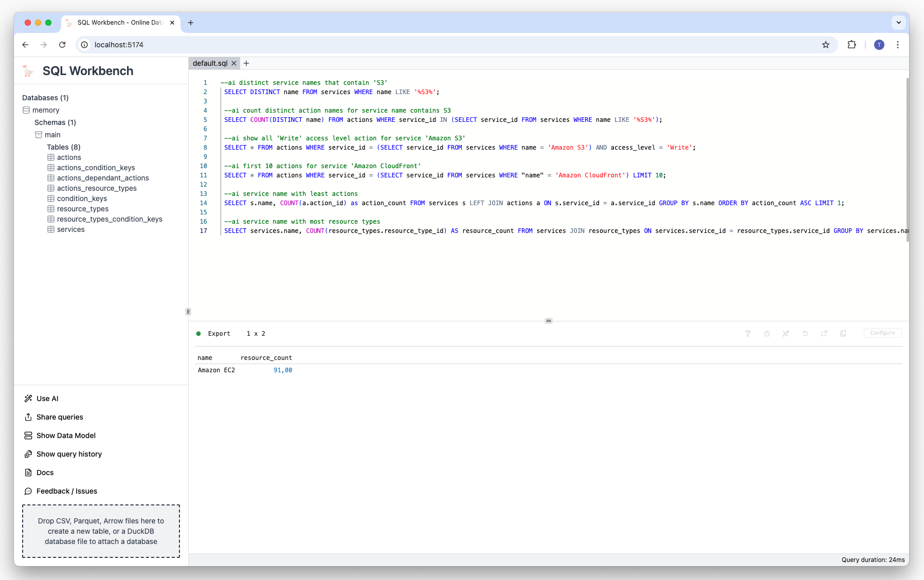Click the paint roller icon in results toolbar
The image size is (924, 580).
[748, 333]
